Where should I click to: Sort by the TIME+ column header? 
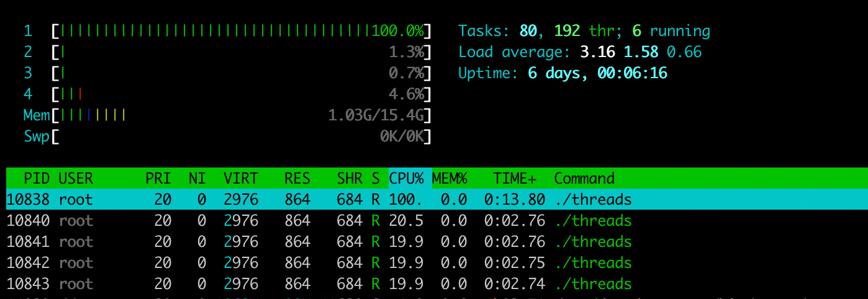point(515,179)
